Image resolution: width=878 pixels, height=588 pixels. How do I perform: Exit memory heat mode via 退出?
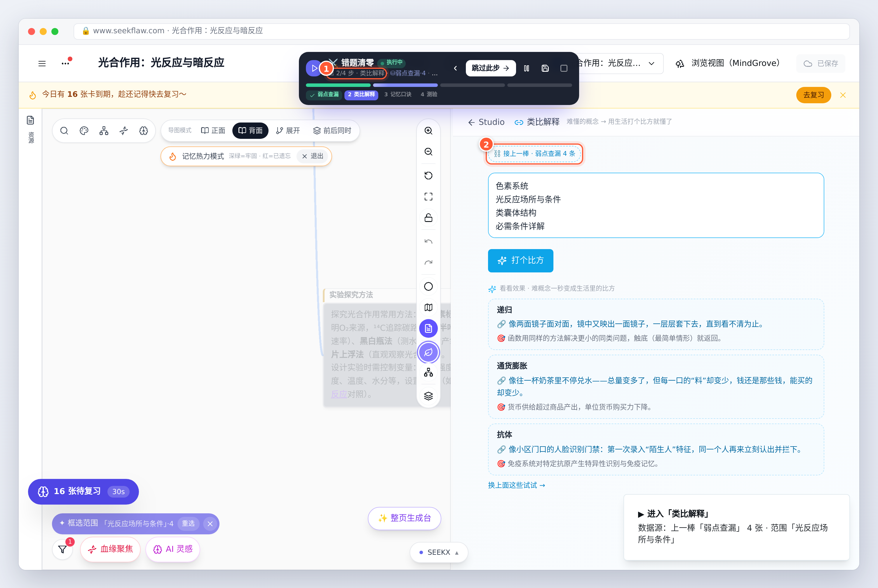(313, 156)
